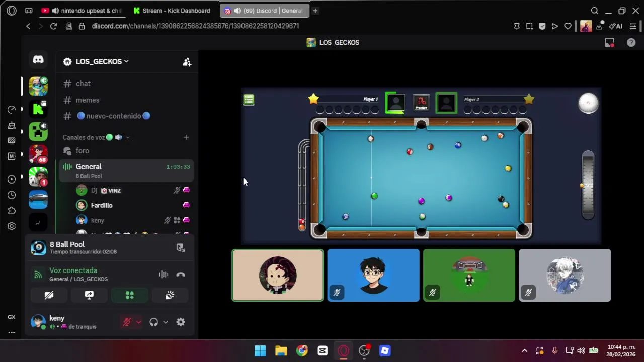This screenshot has width=644, height=362.
Task: Toggle deafen headphones in Discord
Action: tap(154, 322)
